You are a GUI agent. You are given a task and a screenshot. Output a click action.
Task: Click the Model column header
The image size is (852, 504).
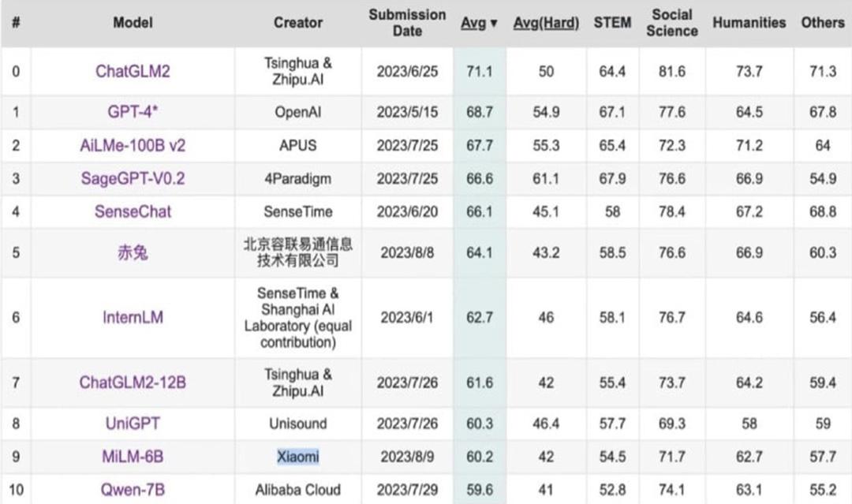[x=133, y=23]
